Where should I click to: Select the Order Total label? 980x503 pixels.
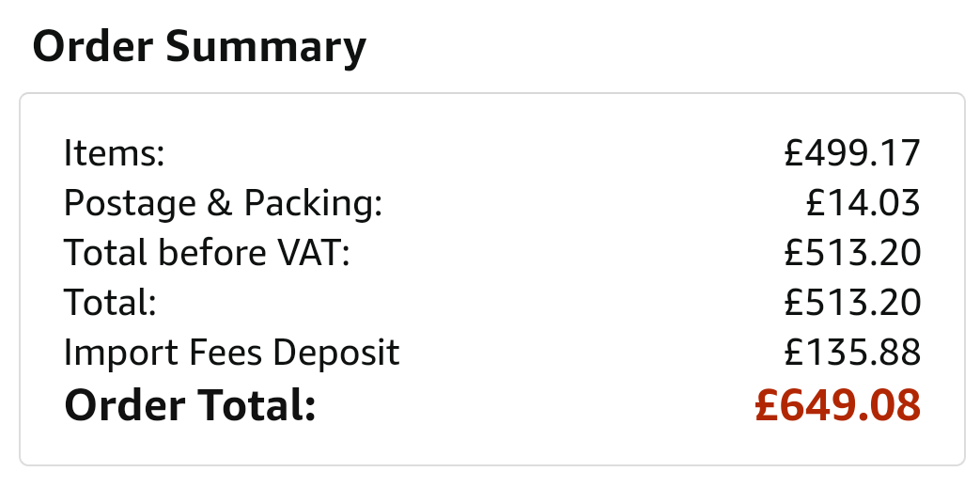(x=190, y=405)
